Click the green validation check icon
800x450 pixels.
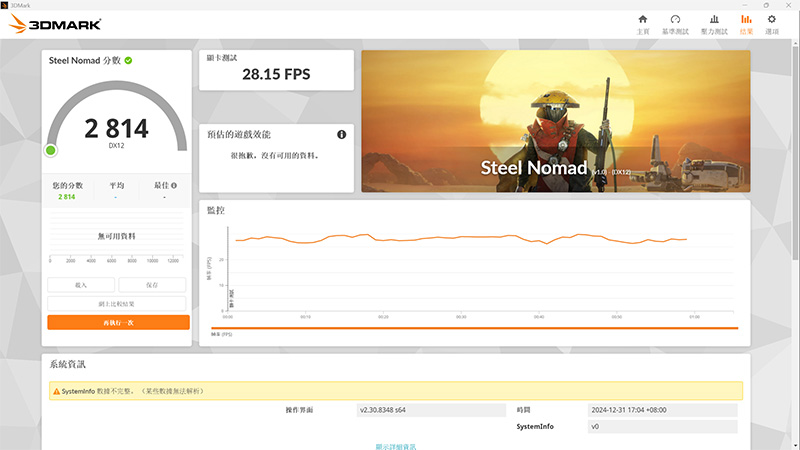[x=129, y=60]
